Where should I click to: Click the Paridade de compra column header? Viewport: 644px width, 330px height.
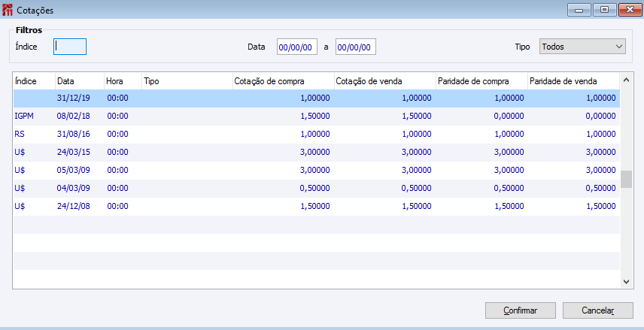481,81
